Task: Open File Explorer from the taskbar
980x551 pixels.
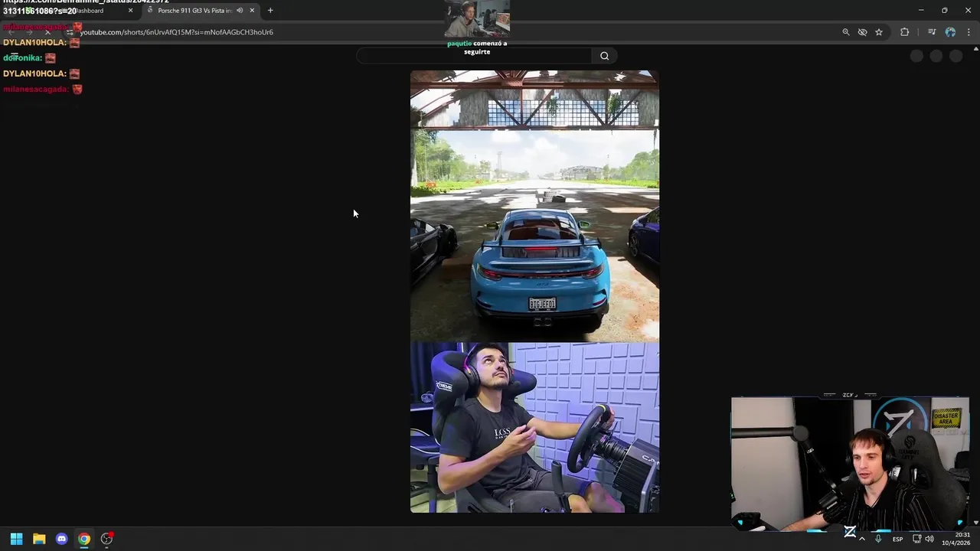Action: coord(39,539)
